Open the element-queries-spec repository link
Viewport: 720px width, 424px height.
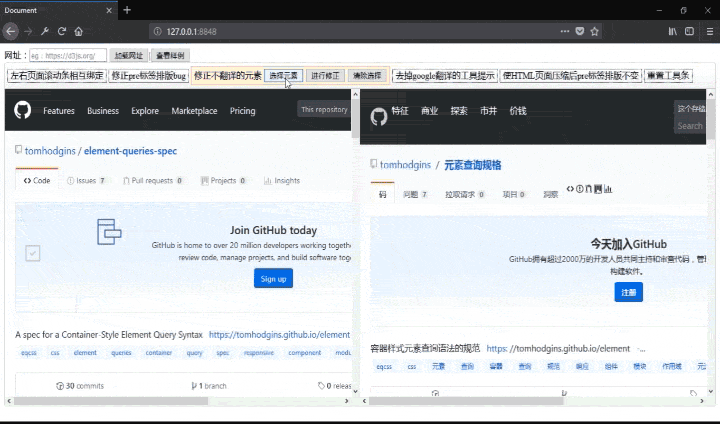pos(130,151)
